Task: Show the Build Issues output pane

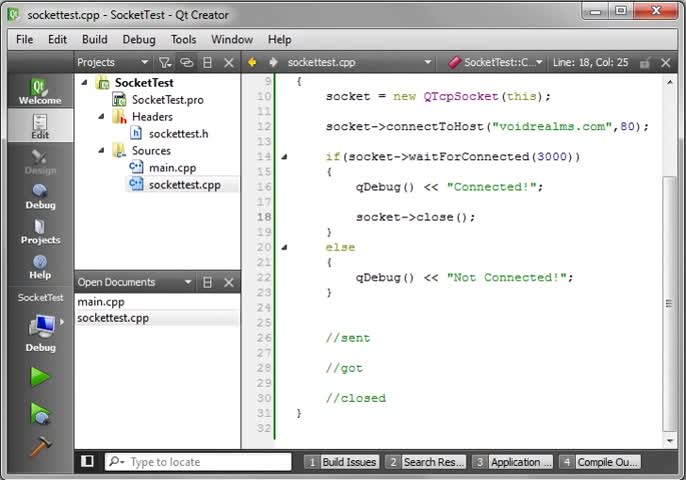Action: (342, 462)
